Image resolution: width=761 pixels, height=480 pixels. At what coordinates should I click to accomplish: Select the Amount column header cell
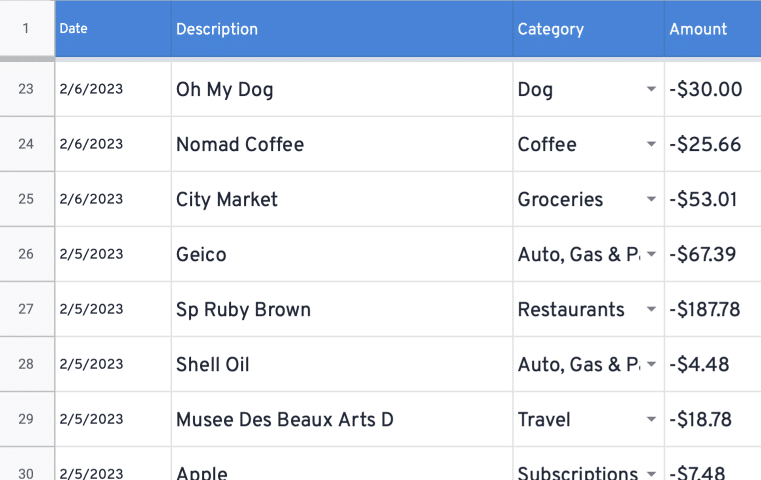click(713, 29)
